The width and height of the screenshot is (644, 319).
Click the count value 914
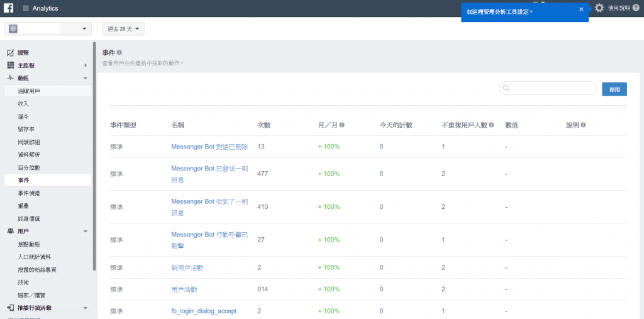click(262, 289)
